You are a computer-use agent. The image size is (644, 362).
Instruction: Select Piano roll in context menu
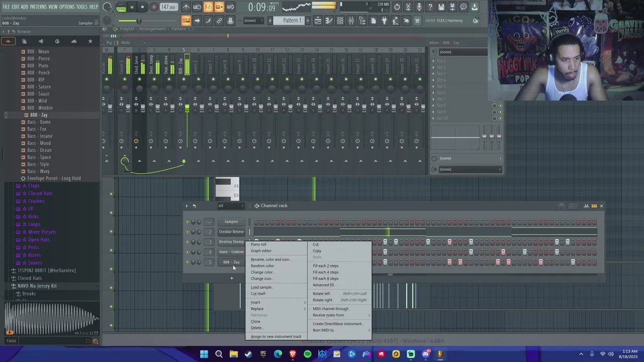[259, 244]
